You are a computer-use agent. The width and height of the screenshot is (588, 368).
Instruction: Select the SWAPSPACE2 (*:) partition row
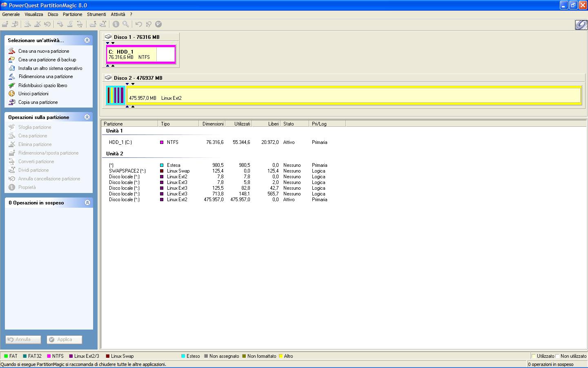pyautogui.click(x=218, y=171)
